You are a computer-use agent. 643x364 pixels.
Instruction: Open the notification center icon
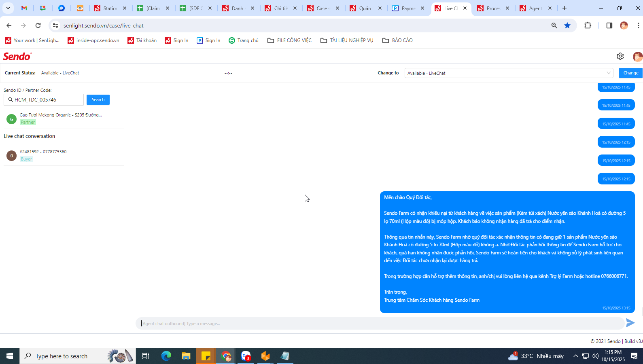pos(634,356)
